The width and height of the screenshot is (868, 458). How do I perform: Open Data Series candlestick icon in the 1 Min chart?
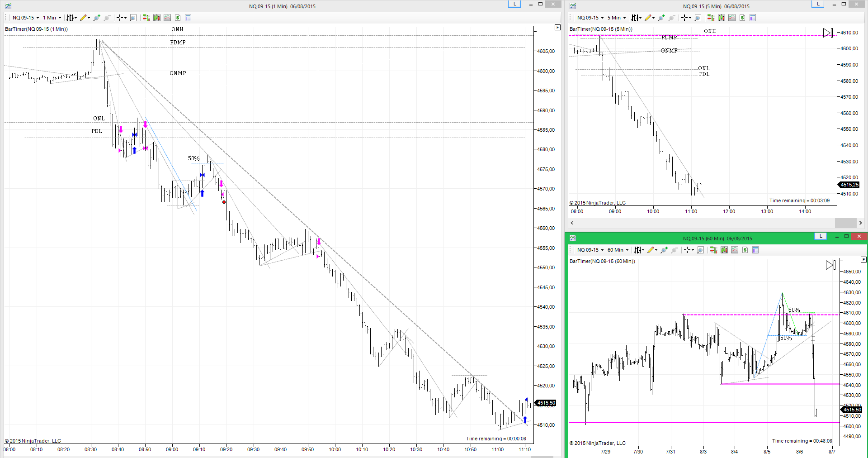tap(156, 18)
